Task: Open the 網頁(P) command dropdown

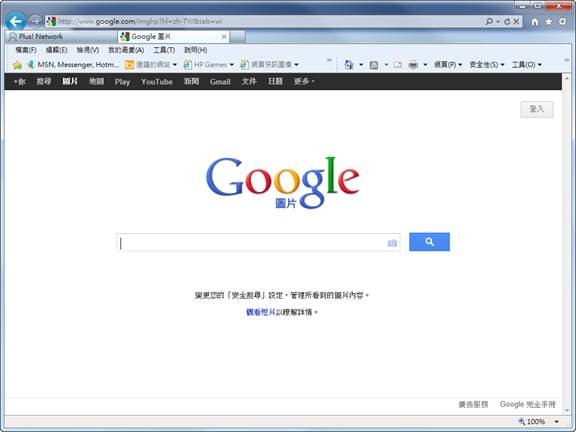Action: pos(448,65)
